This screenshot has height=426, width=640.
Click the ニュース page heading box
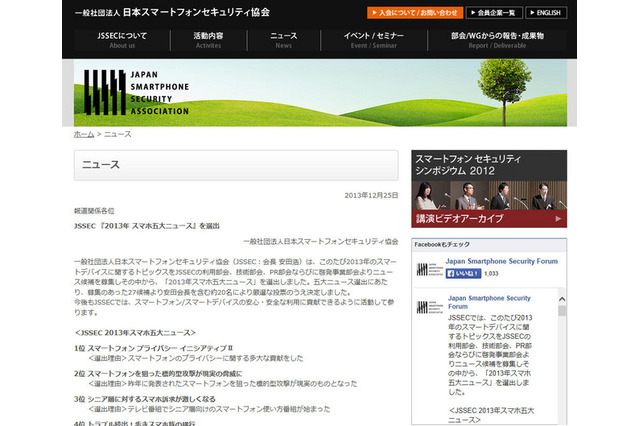click(236, 165)
